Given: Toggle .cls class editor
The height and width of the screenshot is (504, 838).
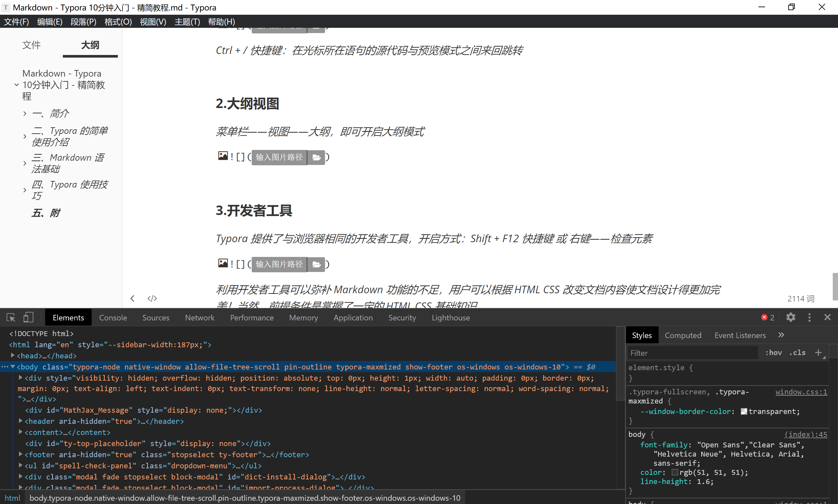Looking at the screenshot, I should pos(797,352).
